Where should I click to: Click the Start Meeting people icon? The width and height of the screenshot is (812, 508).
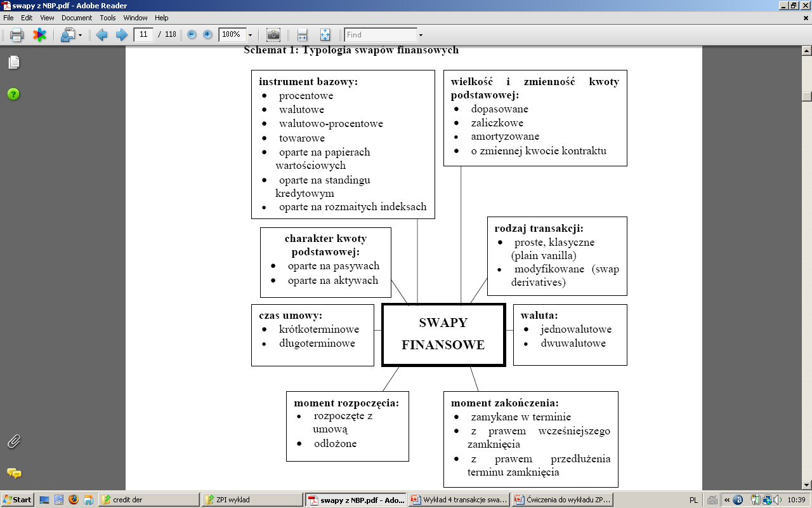[x=67, y=35]
